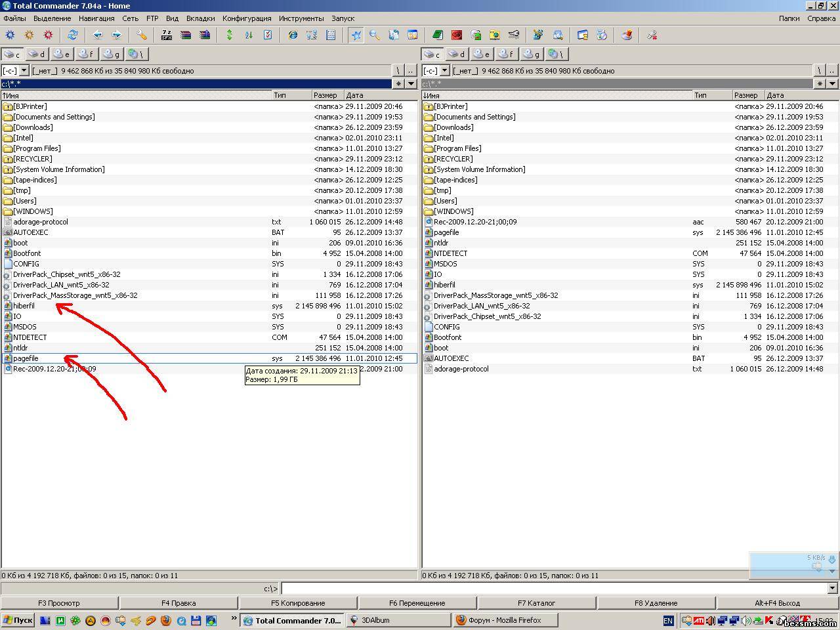Screen dimensions: 840x630
Task: Click the blue gear icon in toolbar
Action: 10,35
